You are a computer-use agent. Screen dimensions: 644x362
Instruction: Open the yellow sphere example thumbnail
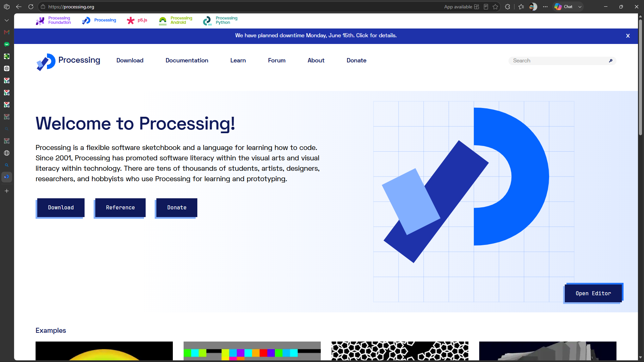[104, 351]
